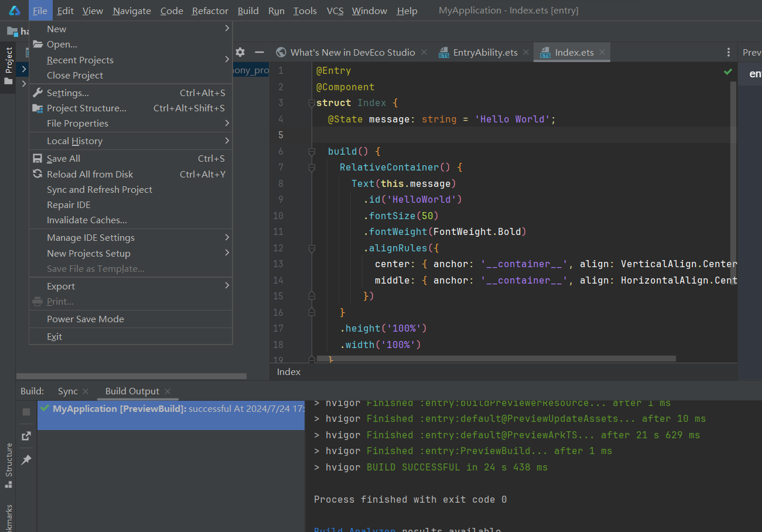Open the VCS menu
Image resolution: width=762 pixels, height=532 pixels.
(x=335, y=11)
